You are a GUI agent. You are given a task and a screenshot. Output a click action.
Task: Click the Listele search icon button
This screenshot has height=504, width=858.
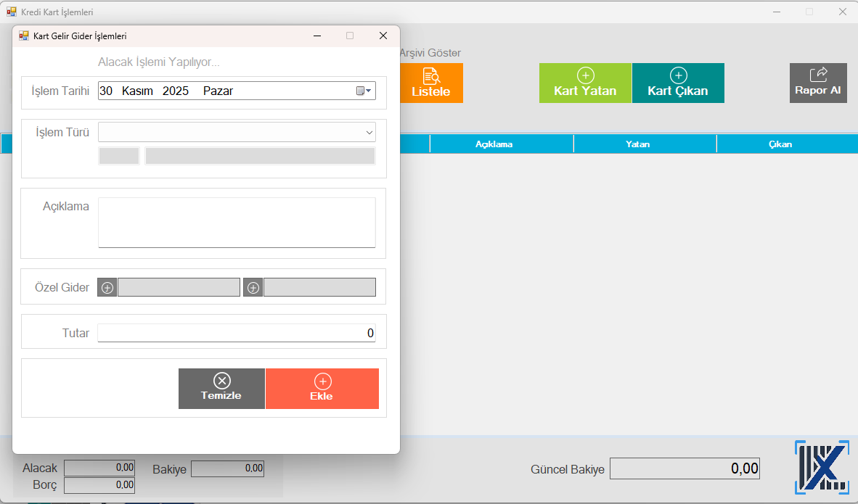point(431,83)
